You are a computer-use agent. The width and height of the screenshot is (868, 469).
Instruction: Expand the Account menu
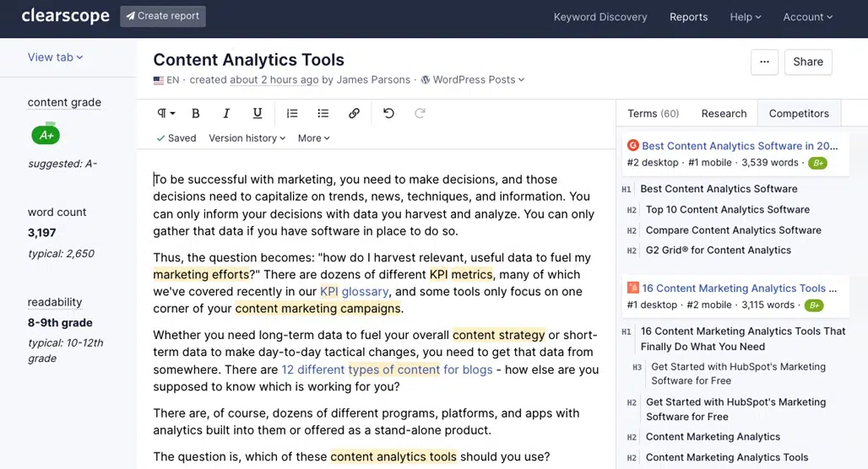808,17
